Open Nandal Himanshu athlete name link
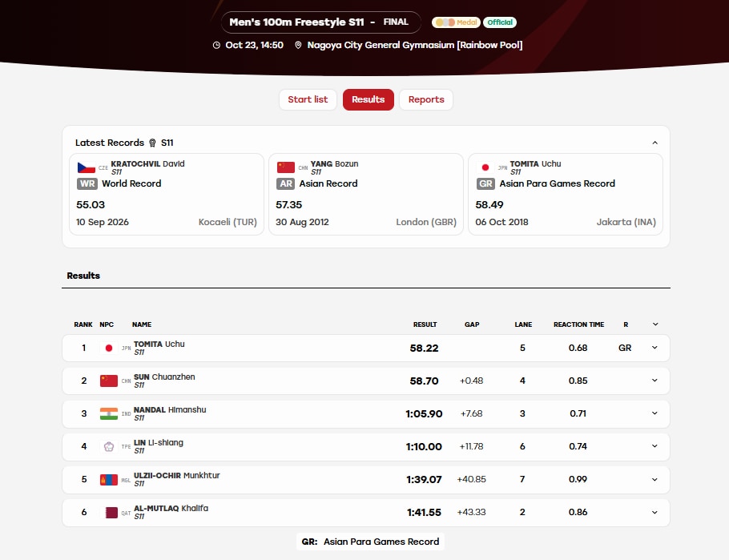Screen dimensions: 729x560 [170, 409]
